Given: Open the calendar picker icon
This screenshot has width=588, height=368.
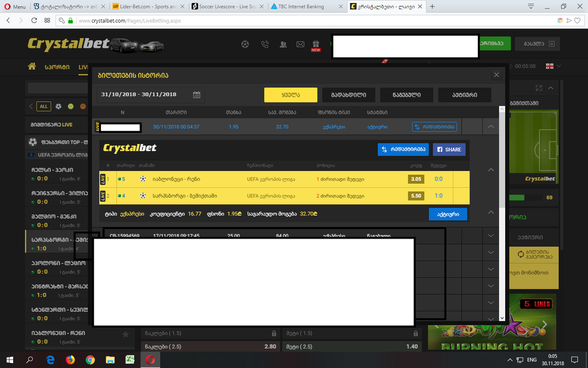Looking at the screenshot, I should [196, 95].
